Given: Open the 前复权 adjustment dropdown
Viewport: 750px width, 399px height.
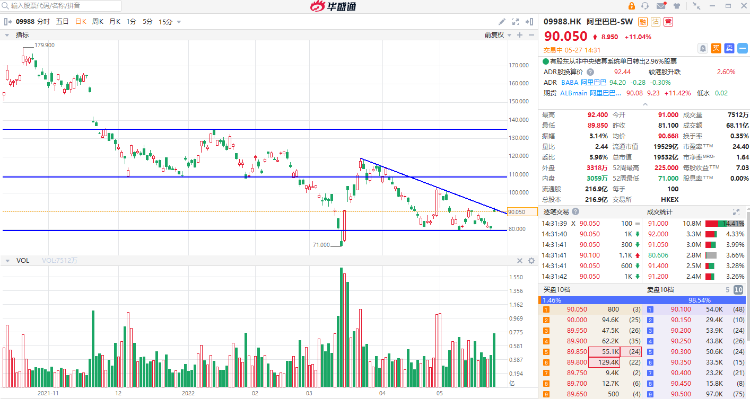Looking at the screenshot, I should (x=497, y=35).
